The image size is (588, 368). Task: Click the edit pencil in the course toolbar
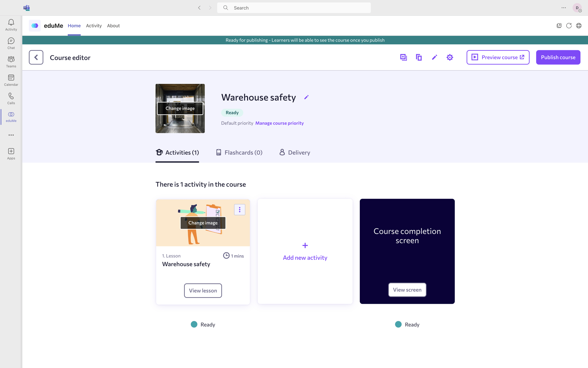(434, 57)
